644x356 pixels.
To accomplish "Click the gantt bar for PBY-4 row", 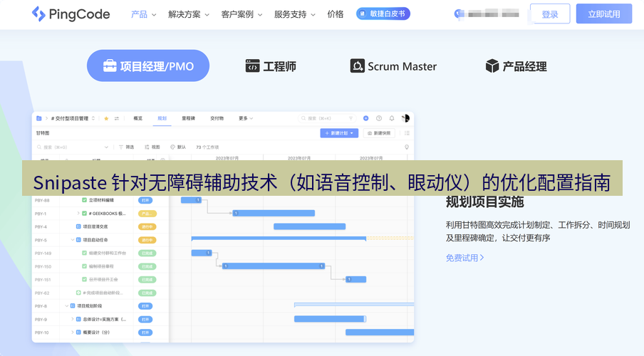I will [310, 226].
